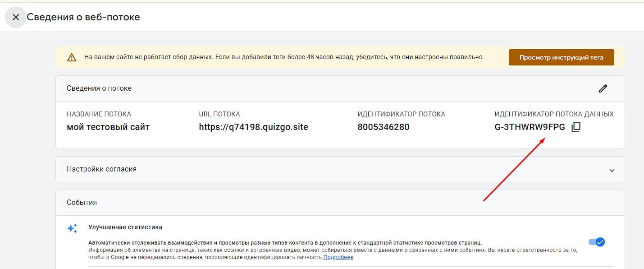Open the Подробнее link
Image resolution: width=644 pixels, height=269 pixels.
338,257
